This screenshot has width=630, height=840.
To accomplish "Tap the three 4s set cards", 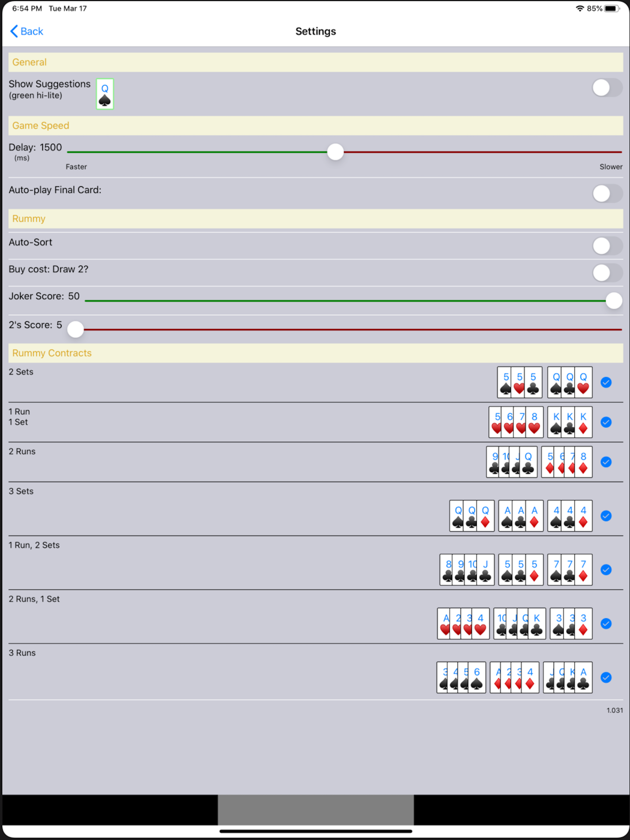I will [x=570, y=516].
